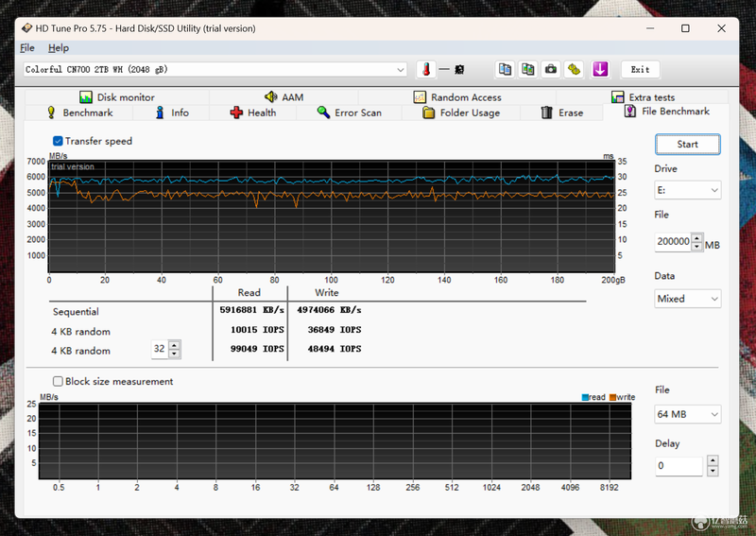Click the Delay input field
Viewport: 756px width, 536px height.
(x=679, y=465)
